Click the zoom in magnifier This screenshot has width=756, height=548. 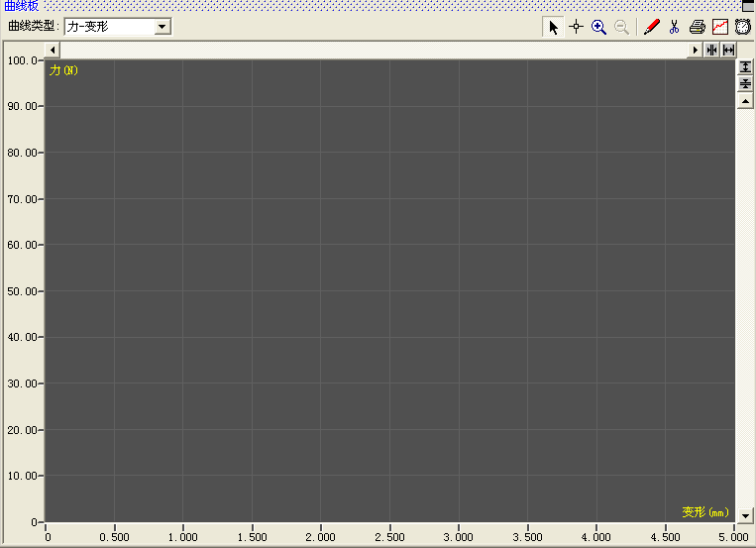598,27
